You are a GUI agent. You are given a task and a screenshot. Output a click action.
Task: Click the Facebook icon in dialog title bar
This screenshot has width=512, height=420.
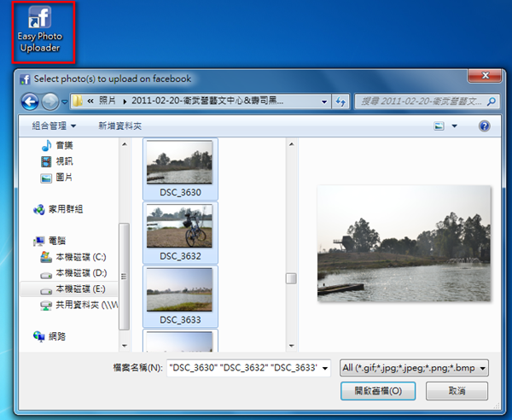(25, 79)
